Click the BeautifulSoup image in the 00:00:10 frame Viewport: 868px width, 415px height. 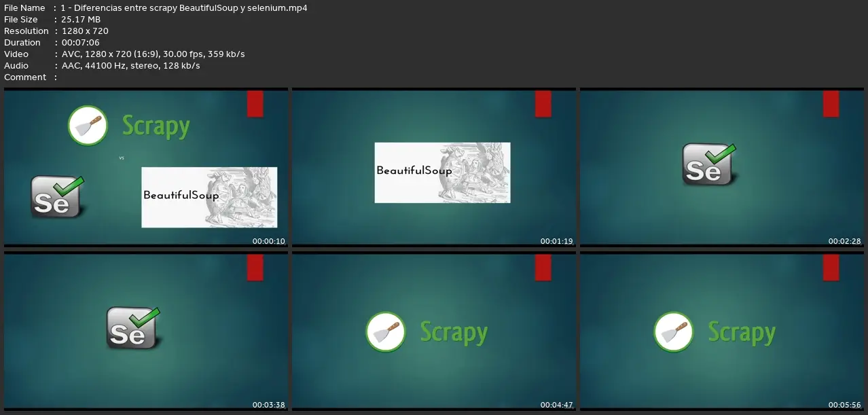click(209, 197)
